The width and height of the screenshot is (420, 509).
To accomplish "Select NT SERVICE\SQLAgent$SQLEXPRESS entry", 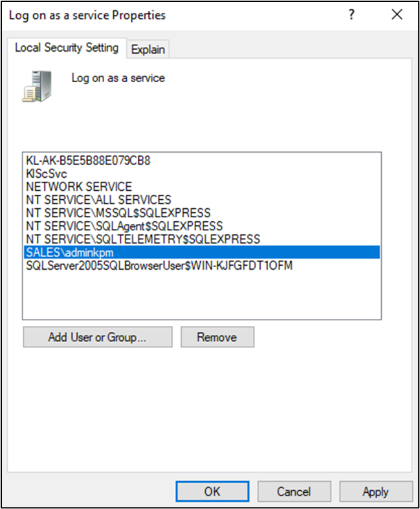I will (x=124, y=226).
